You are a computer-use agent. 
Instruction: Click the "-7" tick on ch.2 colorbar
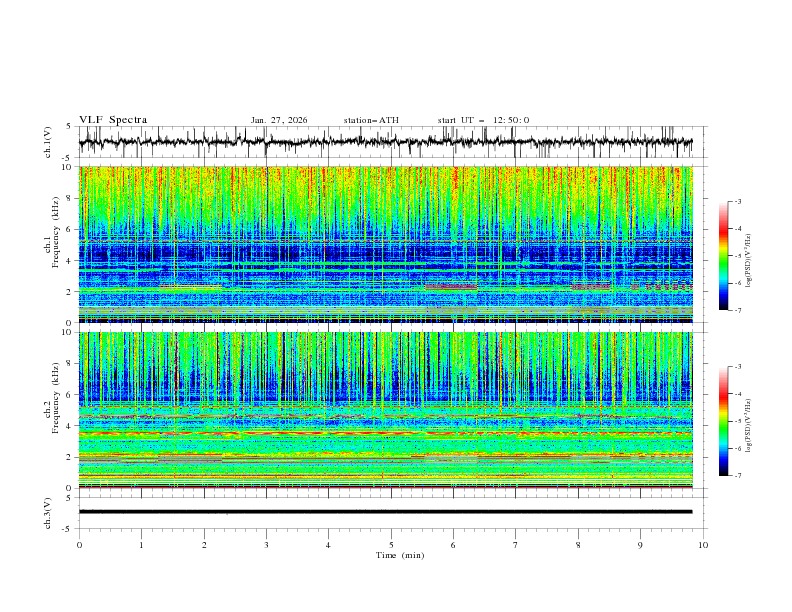(x=737, y=475)
